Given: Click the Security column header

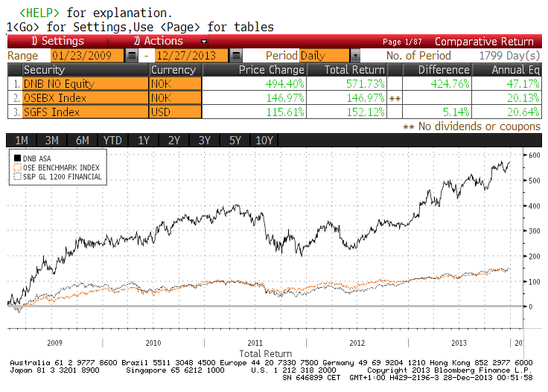Looking at the screenshot, I should [x=86, y=70].
